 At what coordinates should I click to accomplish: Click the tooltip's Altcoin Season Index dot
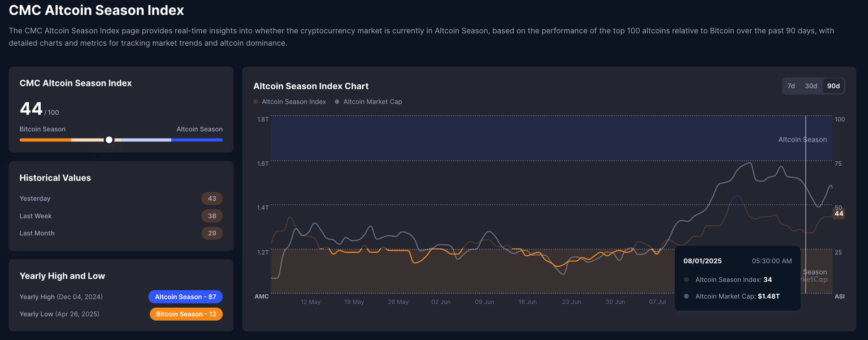(x=686, y=279)
